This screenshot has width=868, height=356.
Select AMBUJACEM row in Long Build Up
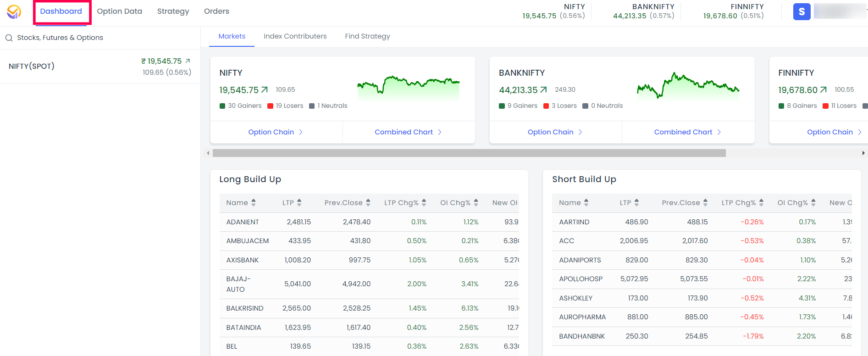click(x=369, y=241)
